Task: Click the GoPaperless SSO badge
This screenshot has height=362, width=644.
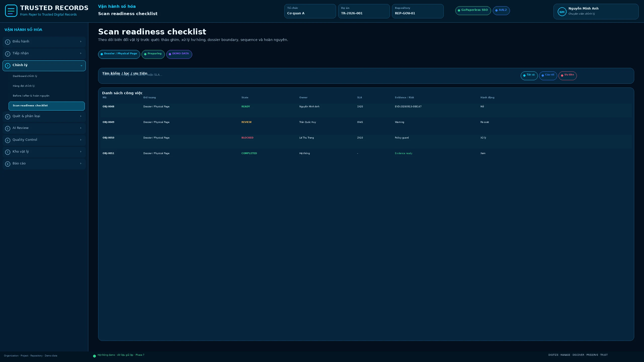Action: [473, 11]
